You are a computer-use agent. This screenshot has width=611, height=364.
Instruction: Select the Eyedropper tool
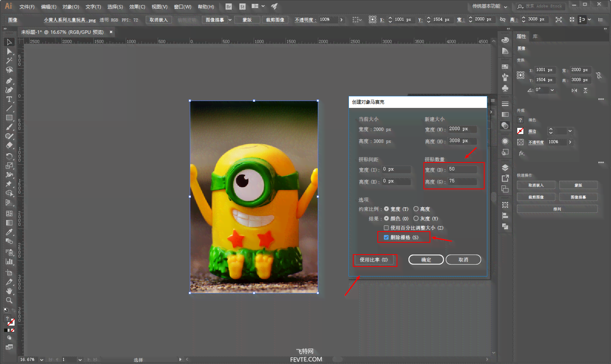[x=9, y=232]
